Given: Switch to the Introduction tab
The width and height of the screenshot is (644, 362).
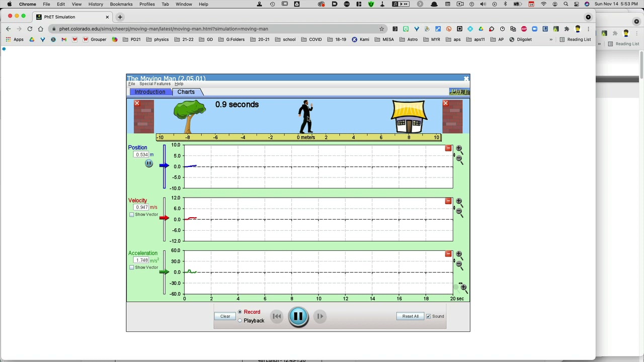Looking at the screenshot, I should pyautogui.click(x=149, y=92).
